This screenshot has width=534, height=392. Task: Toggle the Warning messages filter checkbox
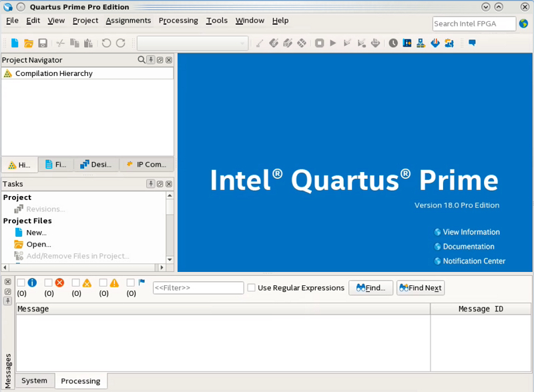[103, 283]
